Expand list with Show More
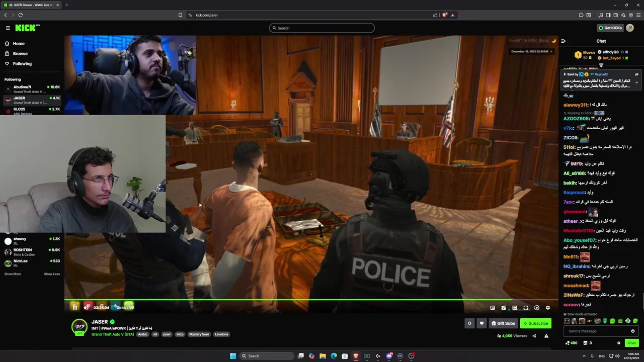The width and height of the screenshot is (644, 362). point(13,274)
